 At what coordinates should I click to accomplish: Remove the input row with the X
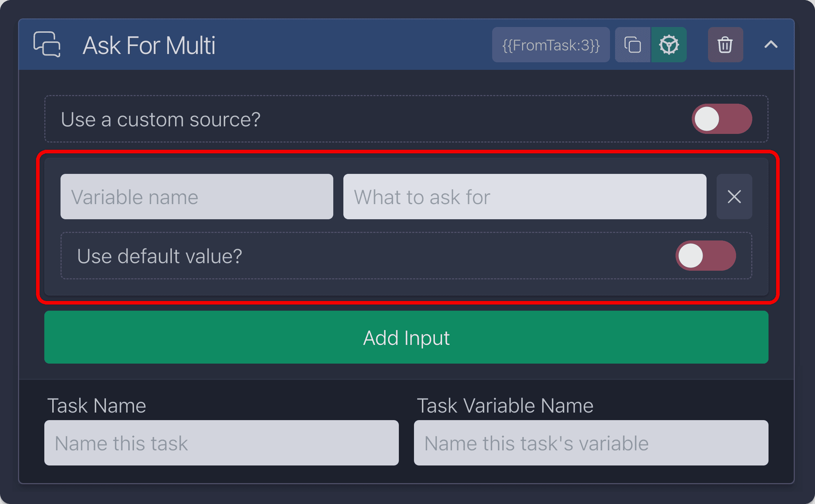coord(734,197)
